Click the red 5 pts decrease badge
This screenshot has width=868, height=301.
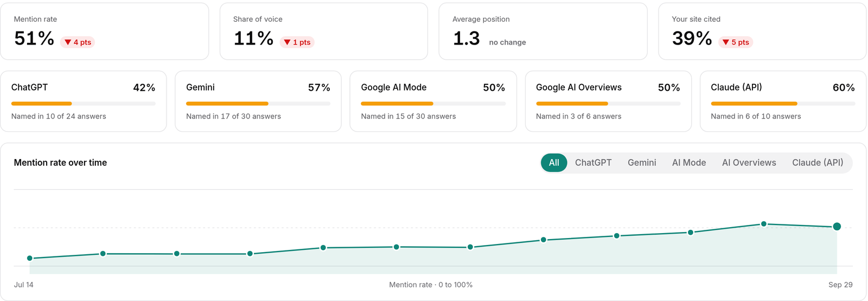[x=736, y=42]
